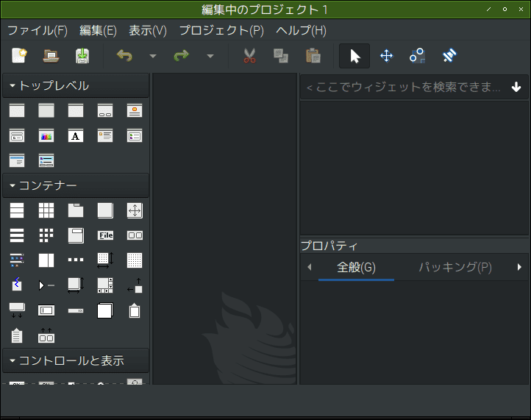Add an Offscreen Window toplevel widget
The image size is (531, 420).
click(x=46, y=111)
